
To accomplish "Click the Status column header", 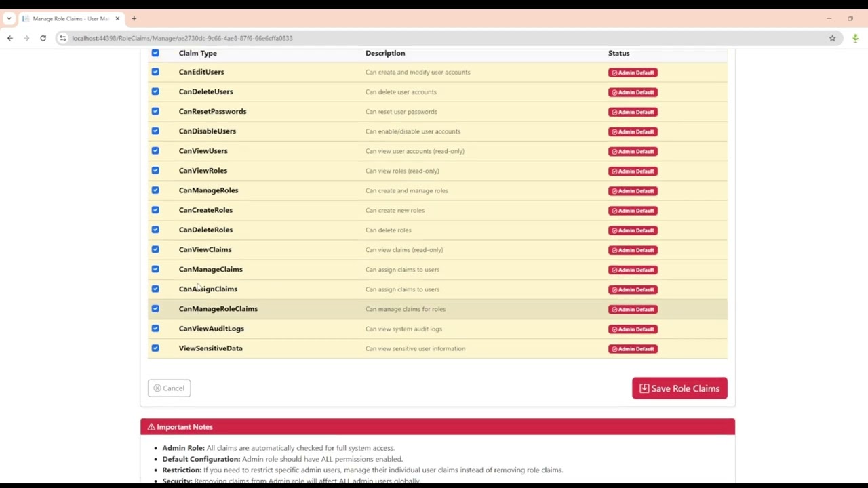I will tap(618, 53).
